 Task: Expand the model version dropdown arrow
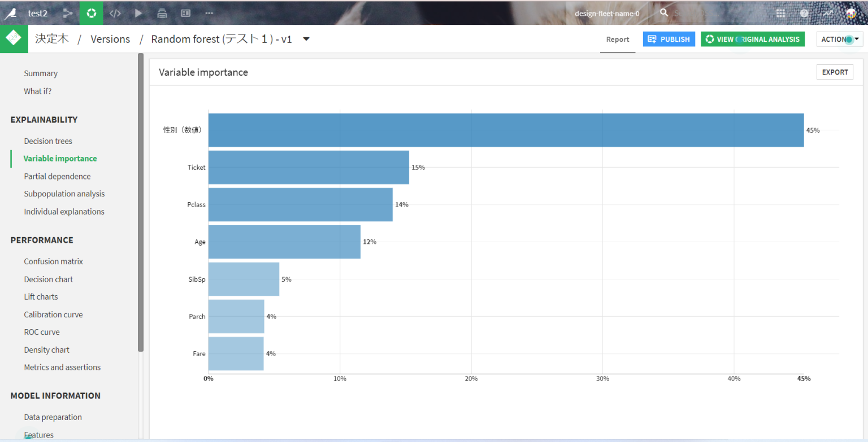(x=306, y=39)
